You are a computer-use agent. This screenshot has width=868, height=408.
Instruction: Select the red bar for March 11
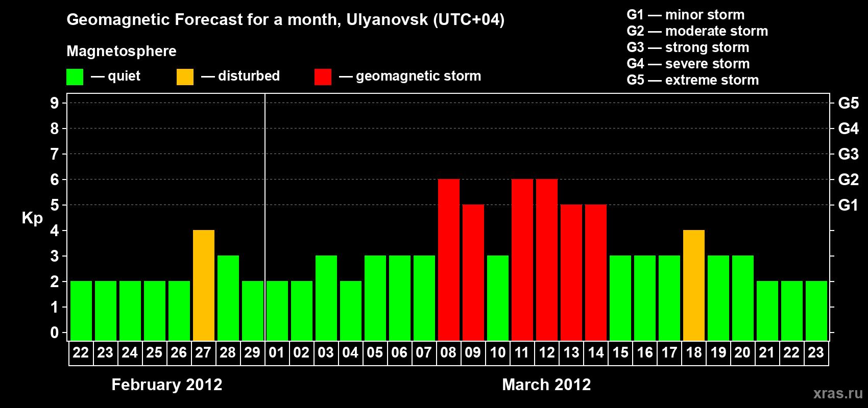pyautogui.click(x=522, y=260)
